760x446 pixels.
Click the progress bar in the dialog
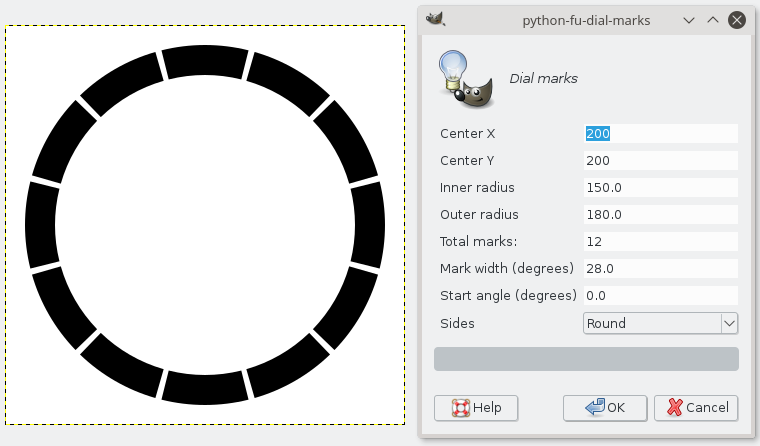click(586, 359)
